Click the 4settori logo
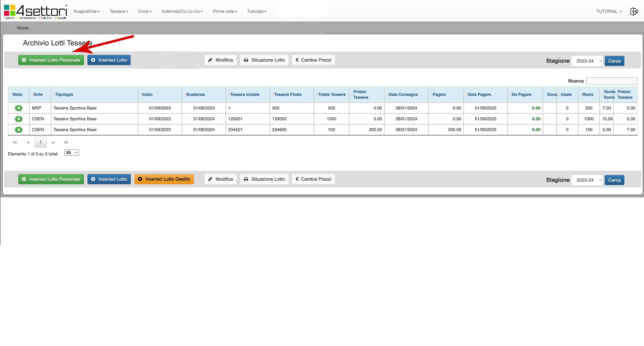Viewport: 644px width, 346px height. pyautogui.click(x=35, y=12)
